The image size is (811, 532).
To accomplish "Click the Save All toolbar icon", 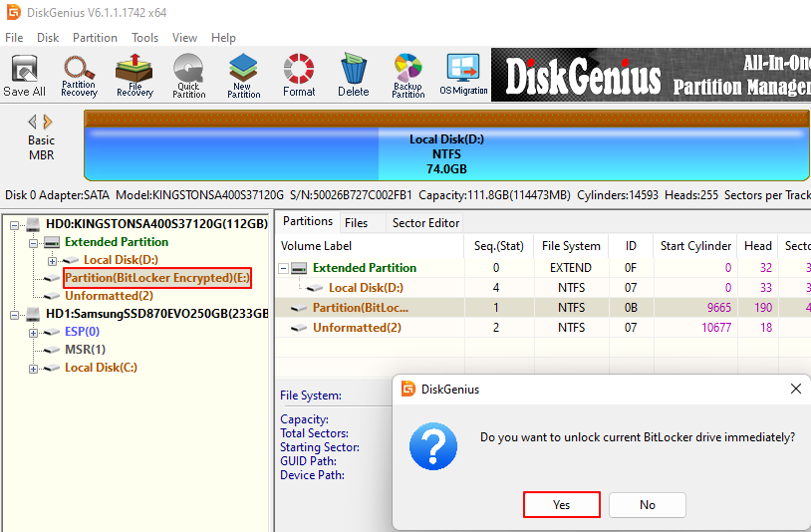I will [24, 75].
